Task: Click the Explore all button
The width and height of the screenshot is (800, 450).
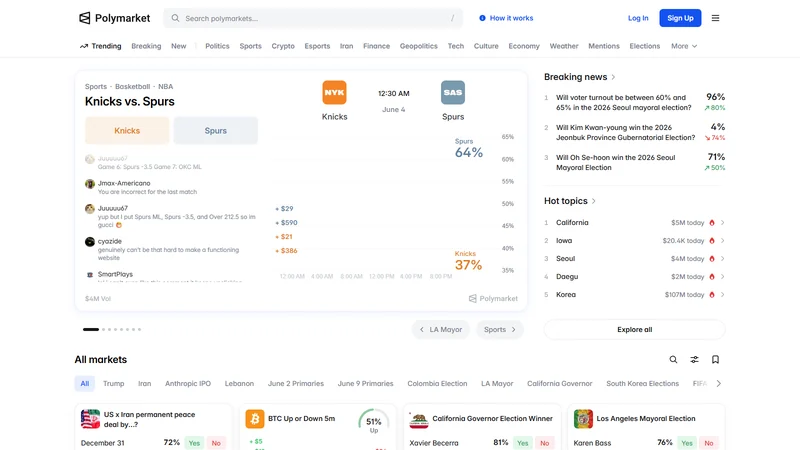Action: [634, 330]
